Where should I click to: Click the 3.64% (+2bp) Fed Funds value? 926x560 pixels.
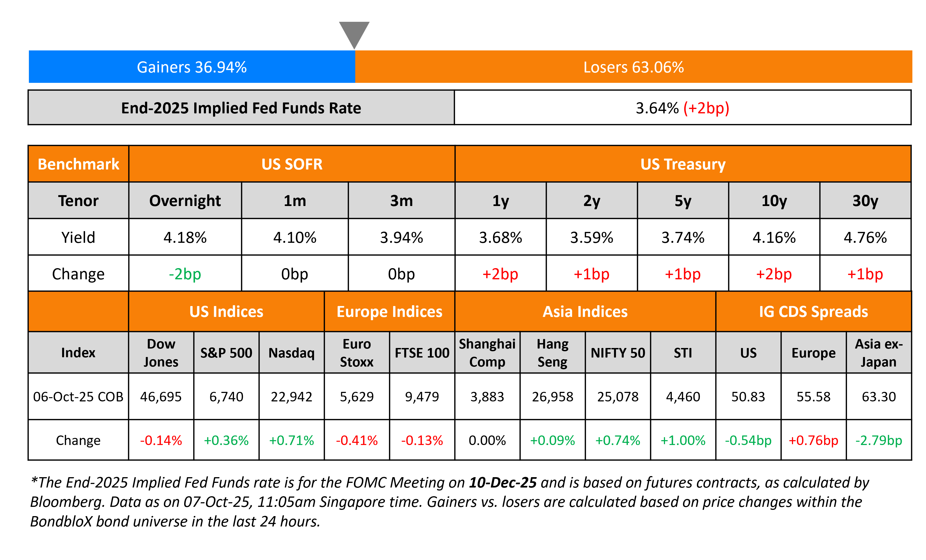[682, 108]
